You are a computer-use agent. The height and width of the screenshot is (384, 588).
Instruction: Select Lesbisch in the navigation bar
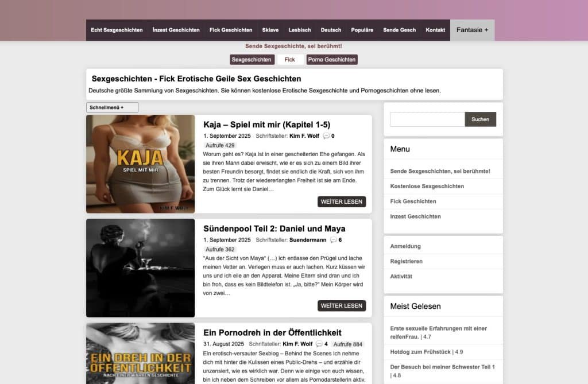[300, 30]
